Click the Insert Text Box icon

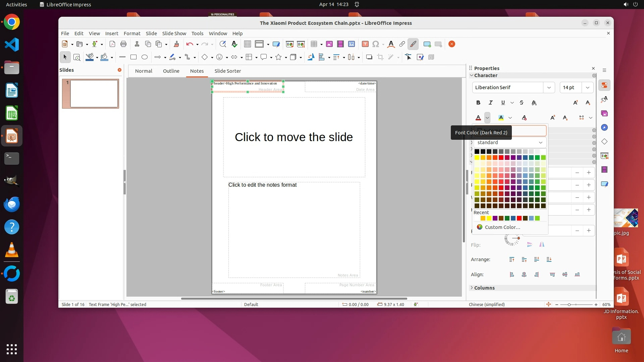[365, 44]
